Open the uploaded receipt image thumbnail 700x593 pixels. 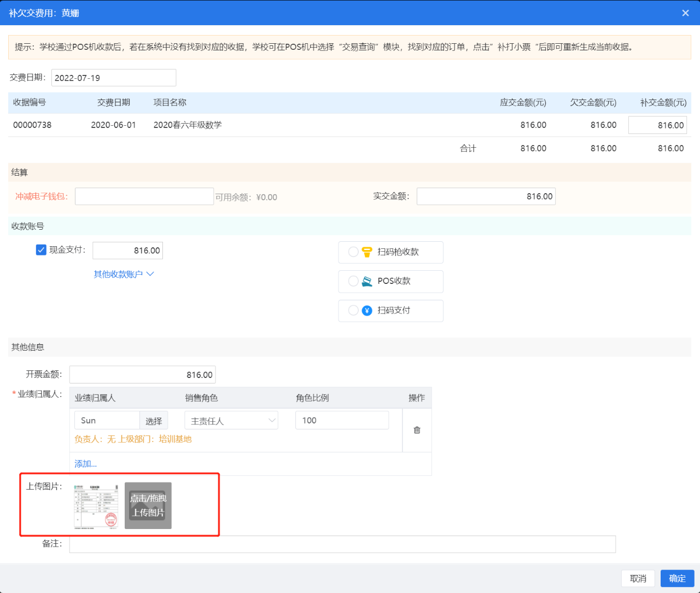coord(96,506)
